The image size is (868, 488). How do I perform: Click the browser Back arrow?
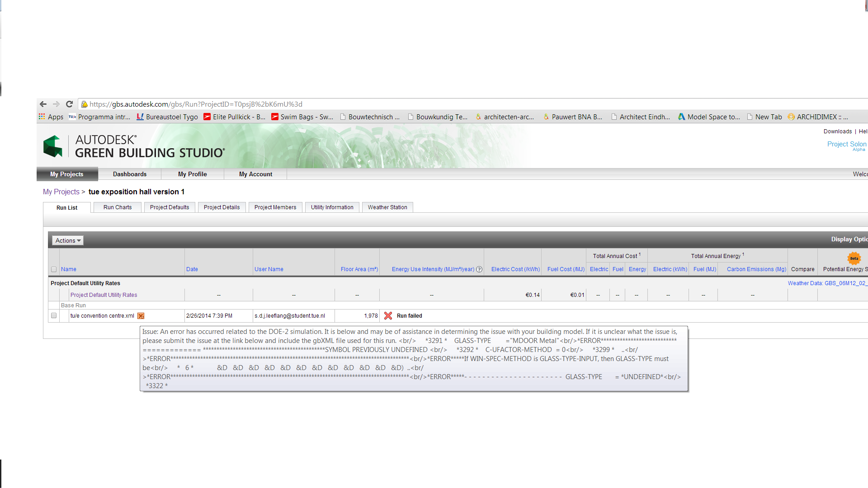point(43,104)
